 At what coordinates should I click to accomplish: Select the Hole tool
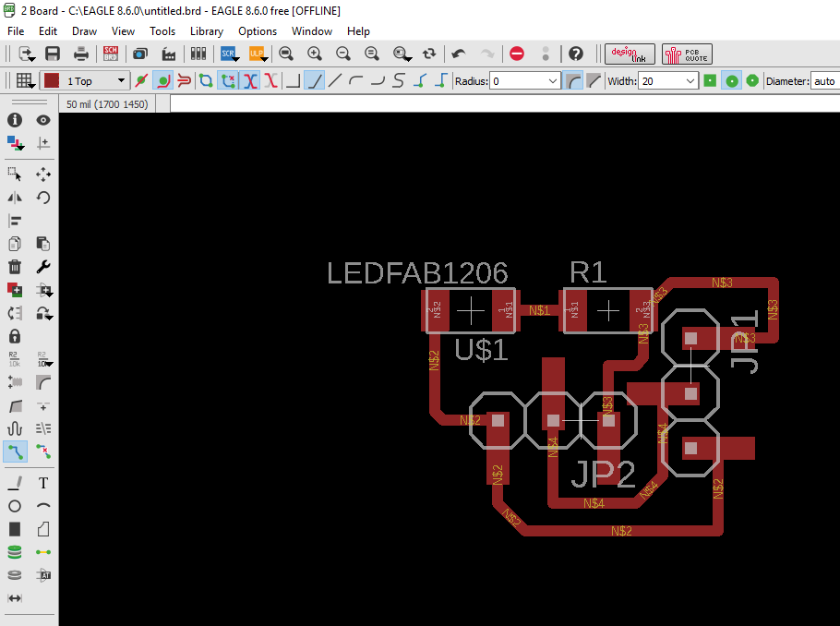point(15,575)
